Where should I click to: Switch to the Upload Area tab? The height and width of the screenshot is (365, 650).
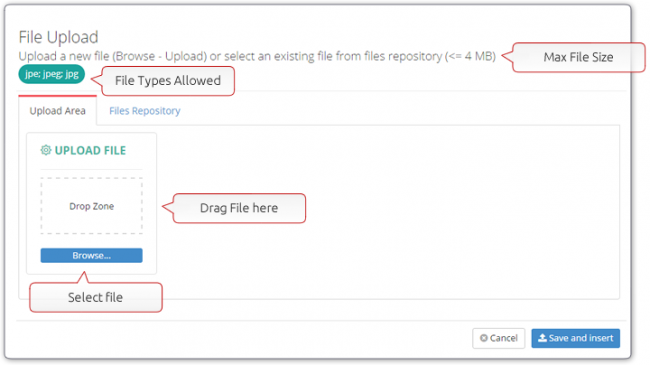[x=58, y=111]
